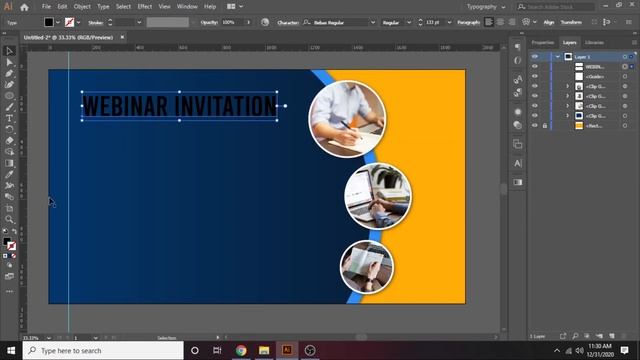Click the Recolor Artwork wheel icon
Screen dimensions: 640x360
[265, 22]
